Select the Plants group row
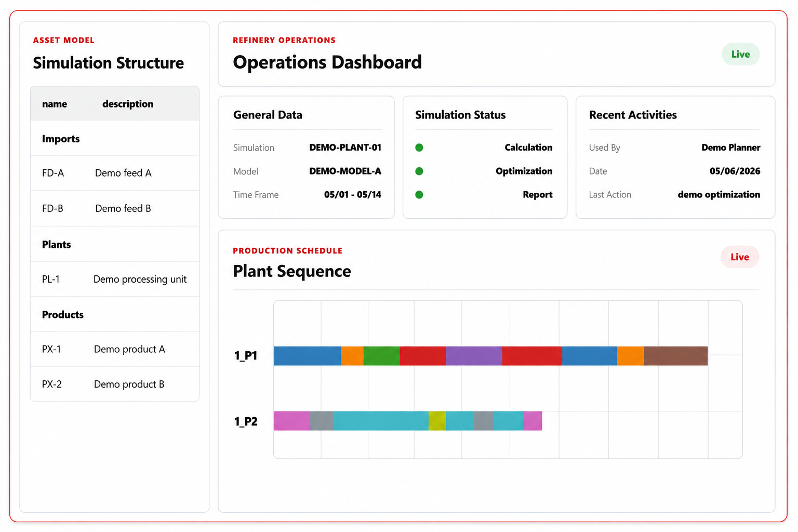 [115, 244]
